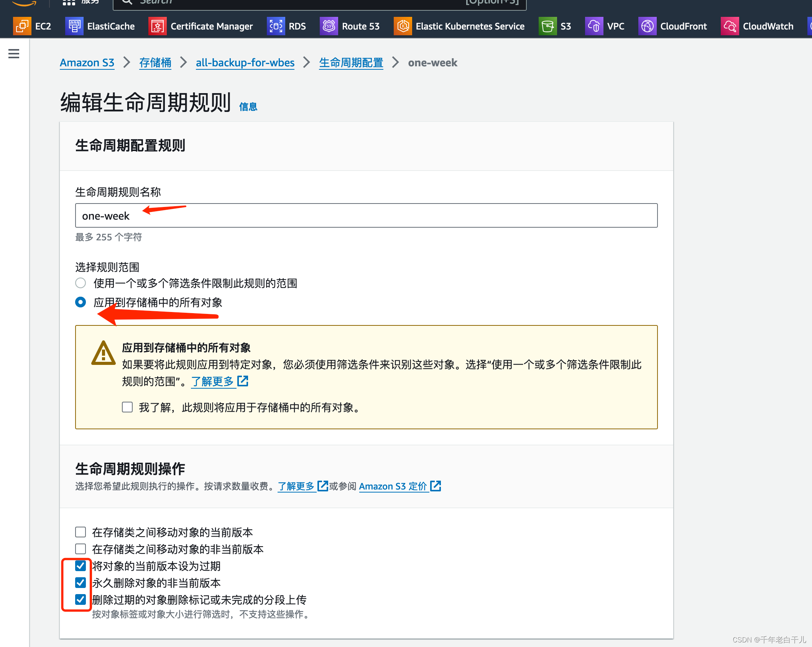Viewport: 812px width, 647px height.
Task: Go to all-backup-for-wbes breadcrumb
Action: [x=245, y=62]
